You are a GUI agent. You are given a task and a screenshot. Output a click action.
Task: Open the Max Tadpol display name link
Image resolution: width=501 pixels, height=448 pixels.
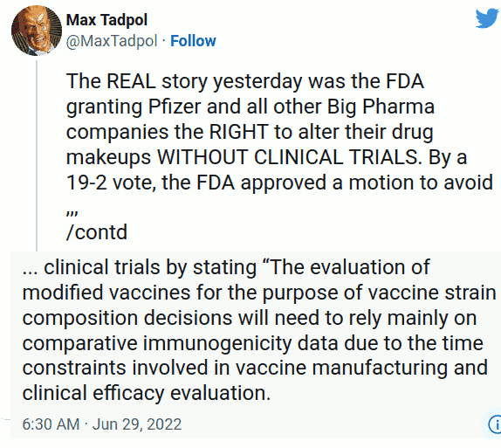click(x=106, y=20)
